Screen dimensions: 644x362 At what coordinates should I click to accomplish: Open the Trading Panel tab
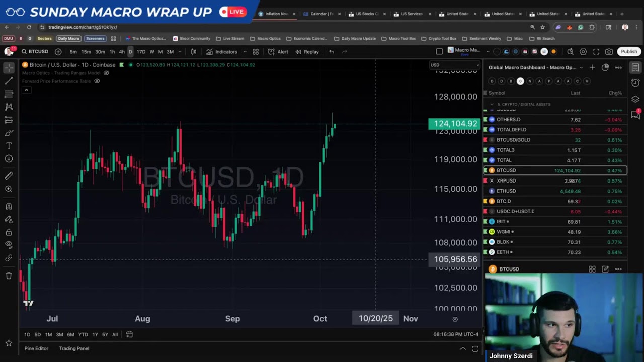coord(74,348)
